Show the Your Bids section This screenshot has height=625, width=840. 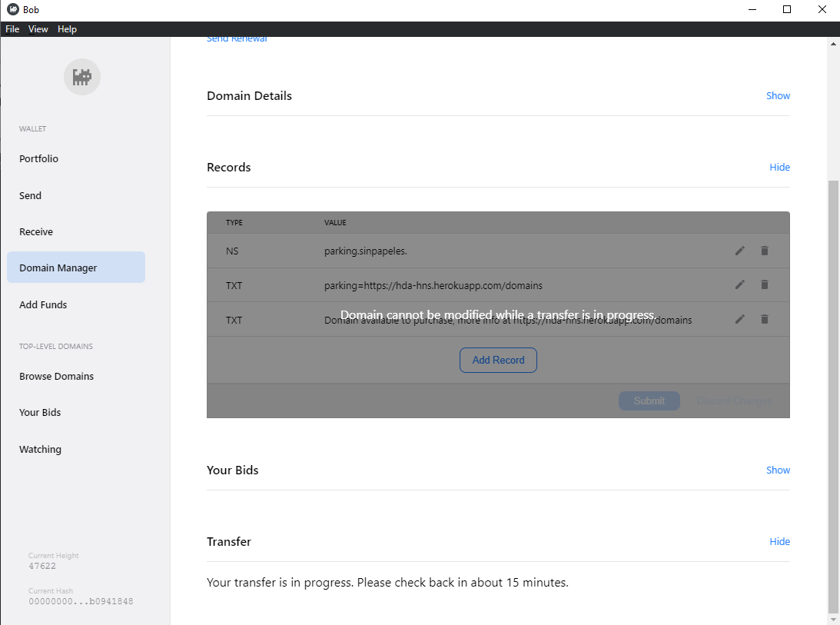(778, 470)
